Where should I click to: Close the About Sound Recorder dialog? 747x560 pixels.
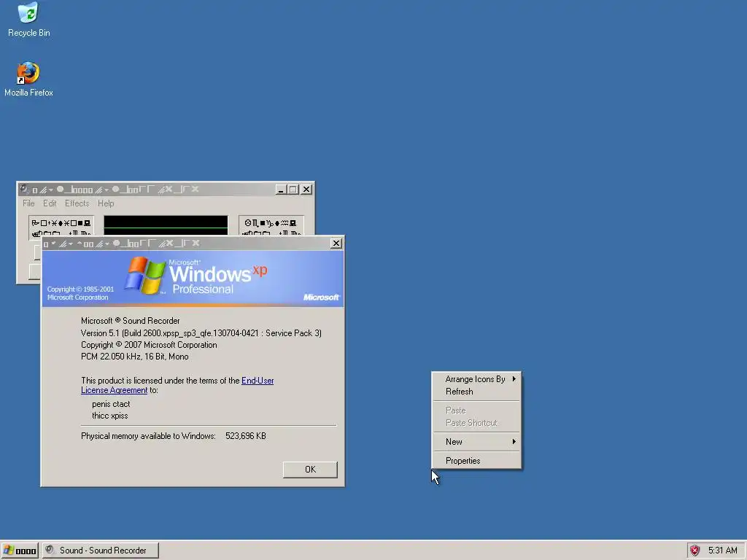tap(336, 244)
